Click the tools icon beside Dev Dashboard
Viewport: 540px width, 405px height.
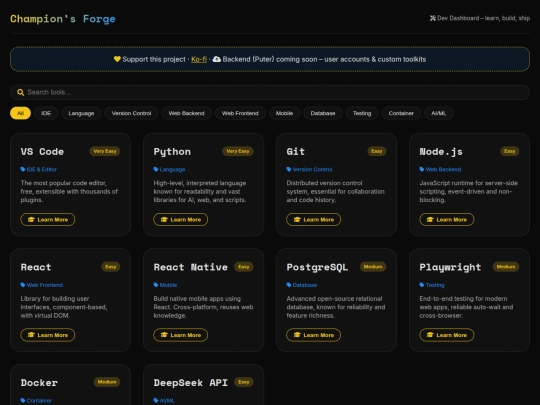pos(433,18)
